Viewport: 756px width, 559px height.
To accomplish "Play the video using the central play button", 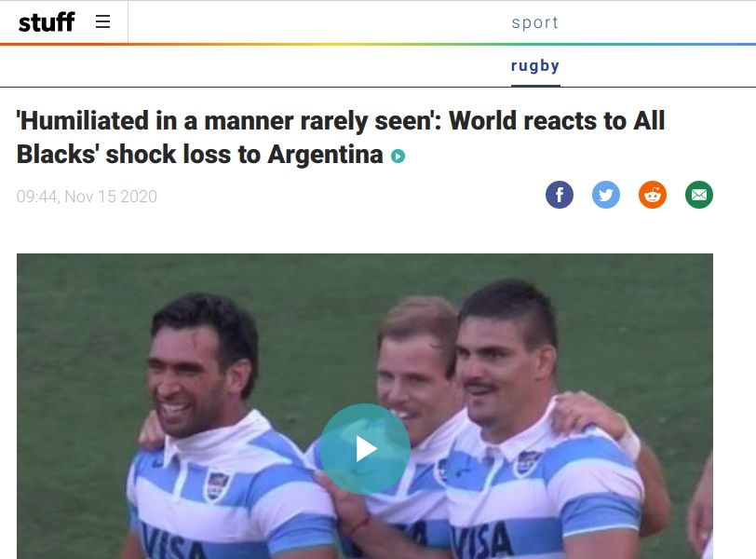I will pyautogui.click(x=365, y=449).
